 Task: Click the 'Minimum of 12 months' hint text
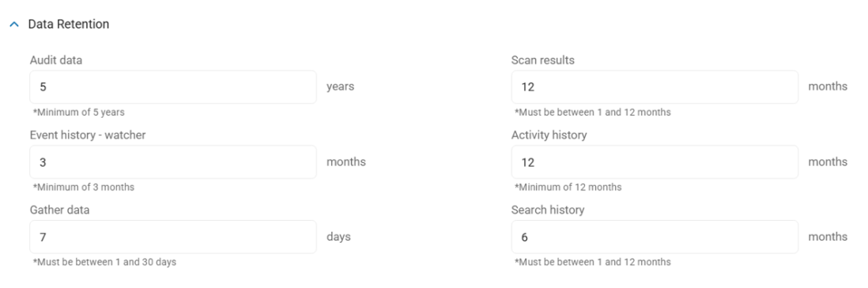(x=568, y=188)
